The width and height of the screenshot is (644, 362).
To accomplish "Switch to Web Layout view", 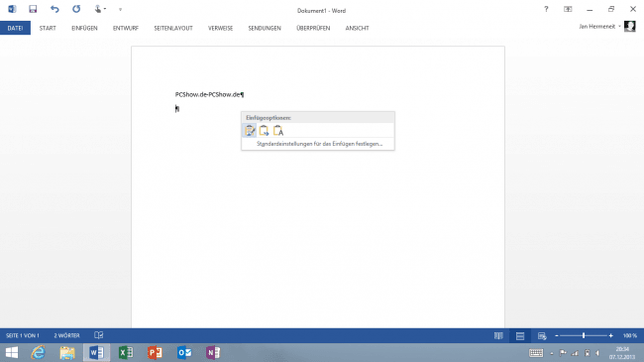I will click(542, 336).
